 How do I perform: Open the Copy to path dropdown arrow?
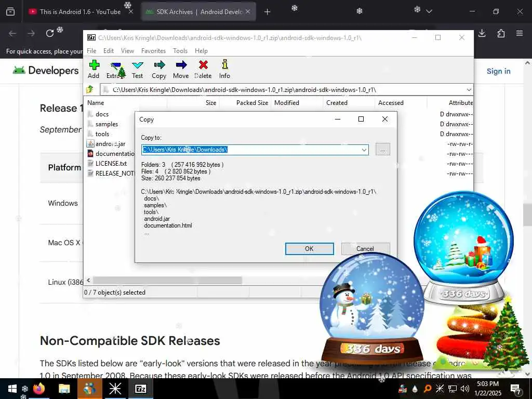coord(364,150)
